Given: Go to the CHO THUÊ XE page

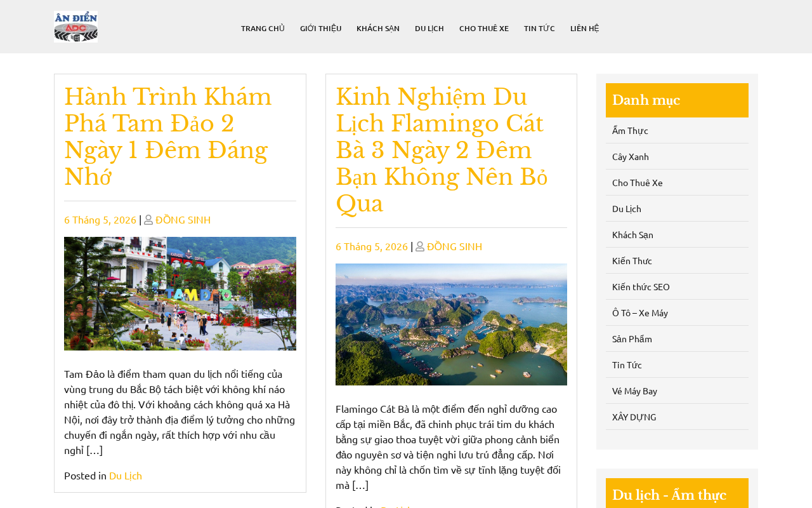Looking at the screenshot, I should tap(484, 28).
